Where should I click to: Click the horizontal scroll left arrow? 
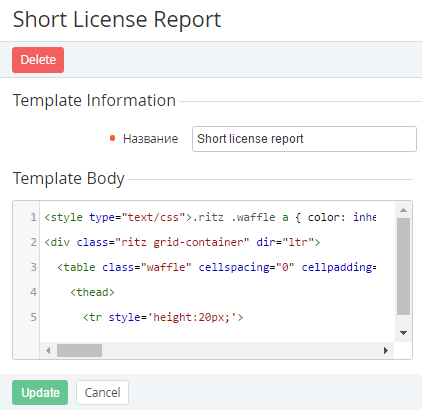pos(48,351)
